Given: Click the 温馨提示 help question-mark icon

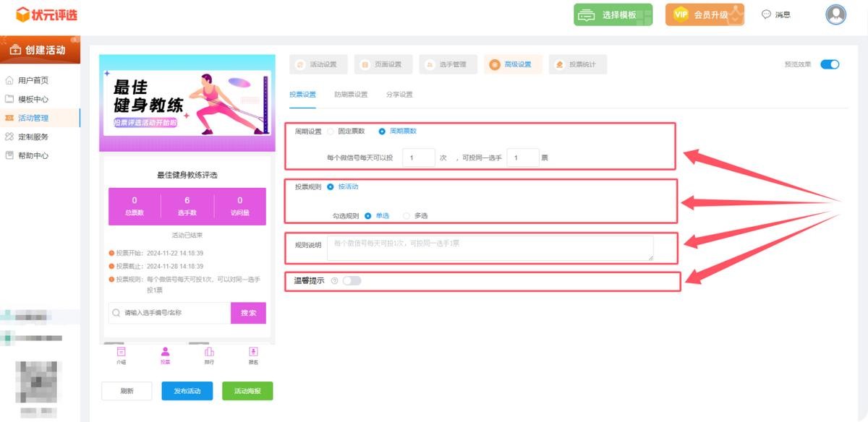Looking at the screenshot, I should [334, 280].
